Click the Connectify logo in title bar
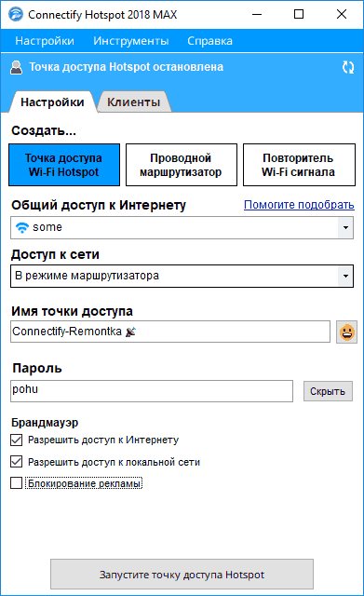The height and width of the screenshot is (596, 364). pyautogui.click(x=16, y=15)
